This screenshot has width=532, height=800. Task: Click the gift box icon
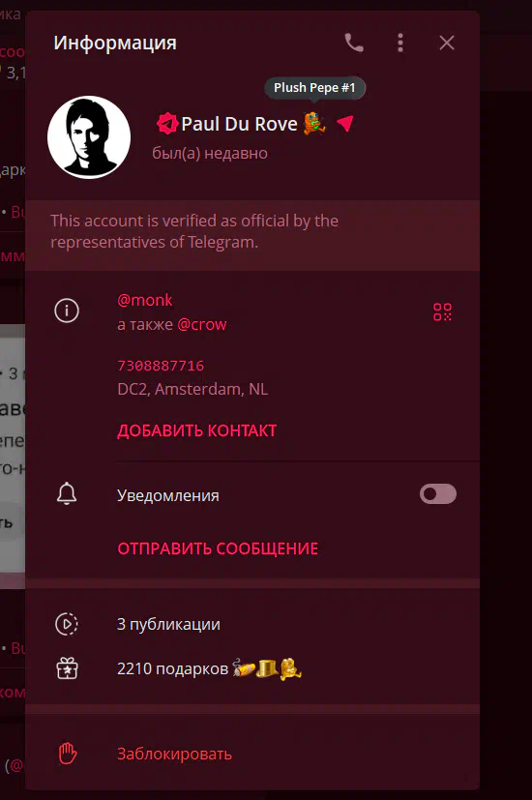click(x=67, y=668)
